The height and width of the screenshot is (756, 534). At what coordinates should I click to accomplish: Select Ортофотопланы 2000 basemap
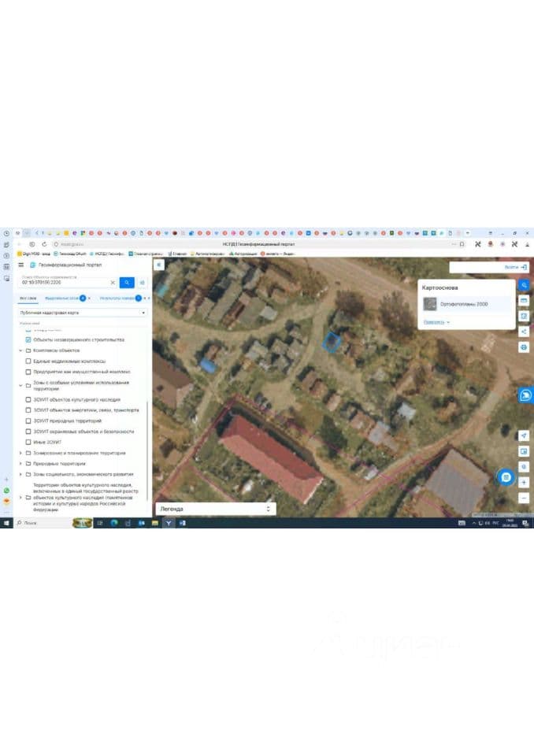pyautogui.click(x=466, y=304)
